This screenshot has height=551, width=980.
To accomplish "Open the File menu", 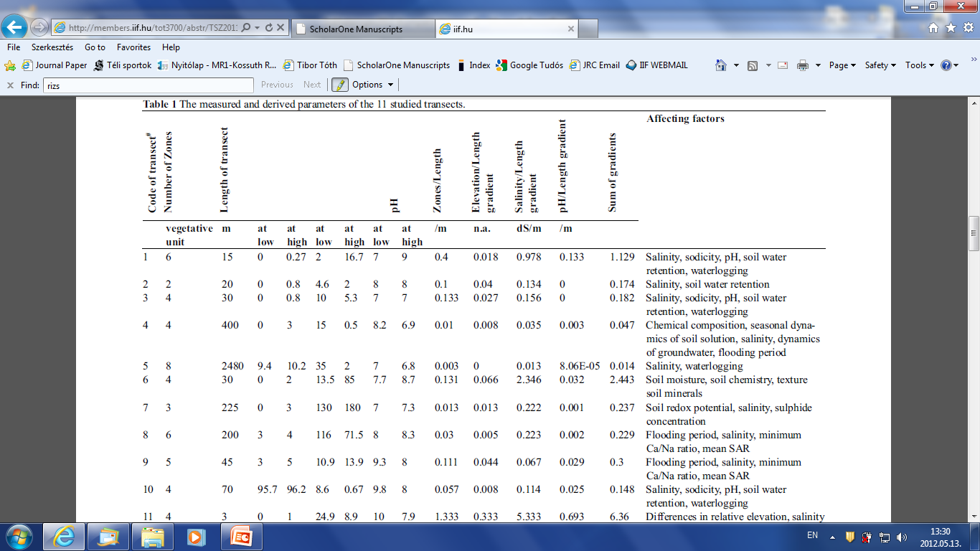I will click(14, 47).
